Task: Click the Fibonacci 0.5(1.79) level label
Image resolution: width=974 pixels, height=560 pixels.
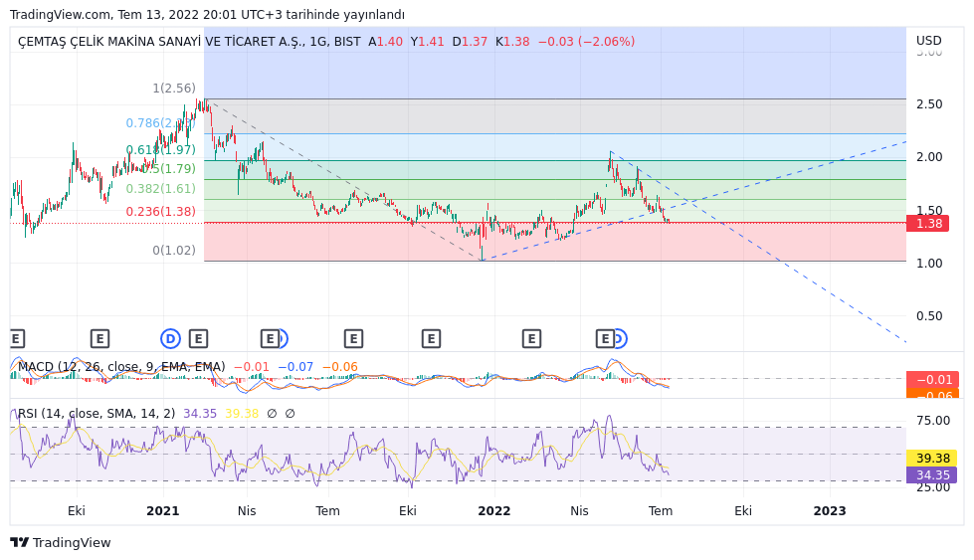Action: pos(169,168)
